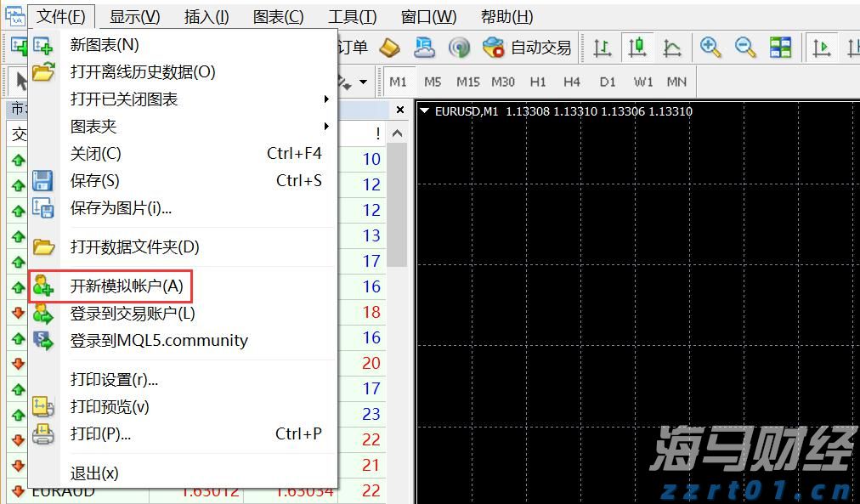Select the zoom in chart icon

coord(711,48)
